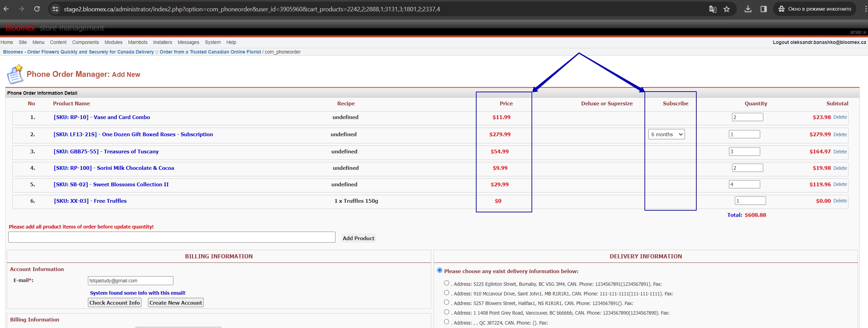
Task: Delete the Free Truffles row
Action: point(840,201)
